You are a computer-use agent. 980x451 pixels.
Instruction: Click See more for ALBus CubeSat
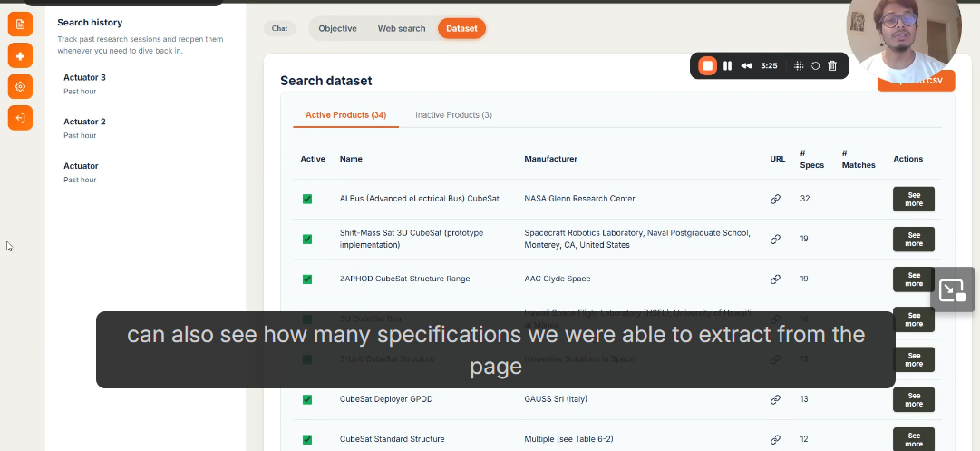(913, 199)
